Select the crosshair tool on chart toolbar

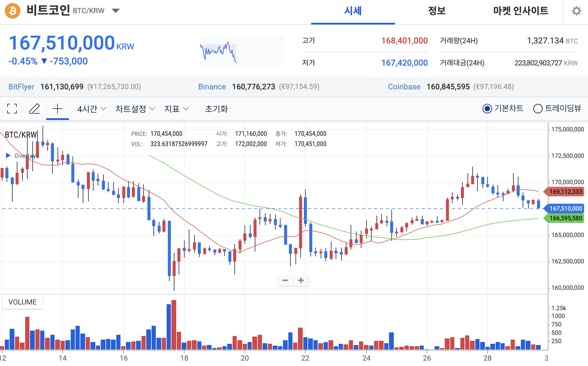57,109
